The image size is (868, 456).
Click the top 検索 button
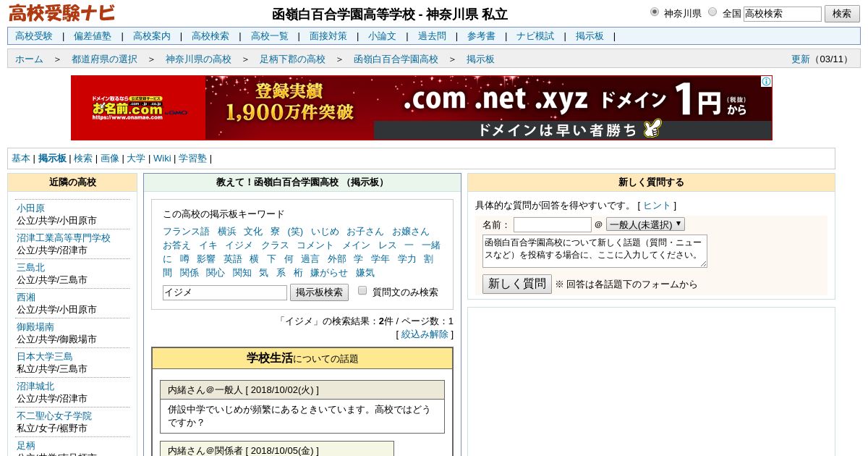pyautogui.click(x=842, y=14)
